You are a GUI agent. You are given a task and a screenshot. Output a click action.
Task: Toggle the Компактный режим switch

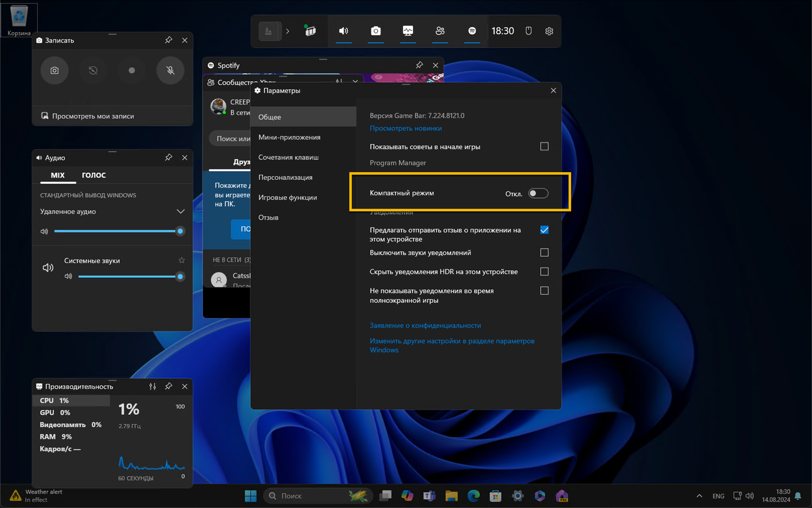[538, 193]
